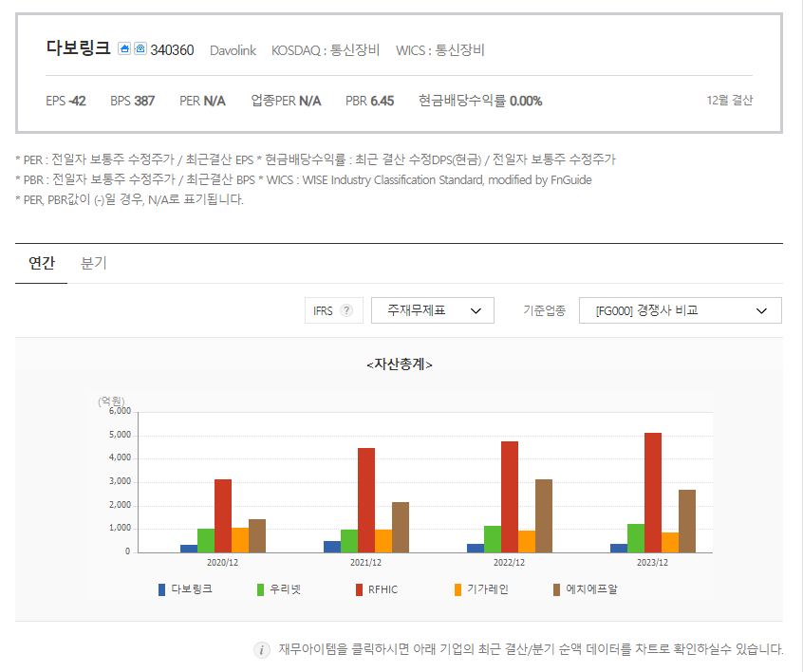Viewport: 803px width, 672px height.
Task: Click the 2020/12 axis label
Action: 222,563
